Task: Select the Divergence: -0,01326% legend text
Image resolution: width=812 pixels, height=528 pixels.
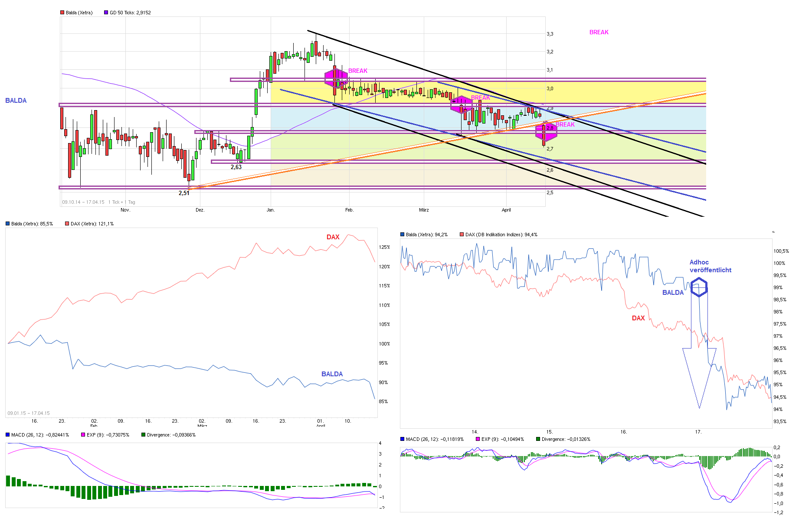Action: coord(566,439)
